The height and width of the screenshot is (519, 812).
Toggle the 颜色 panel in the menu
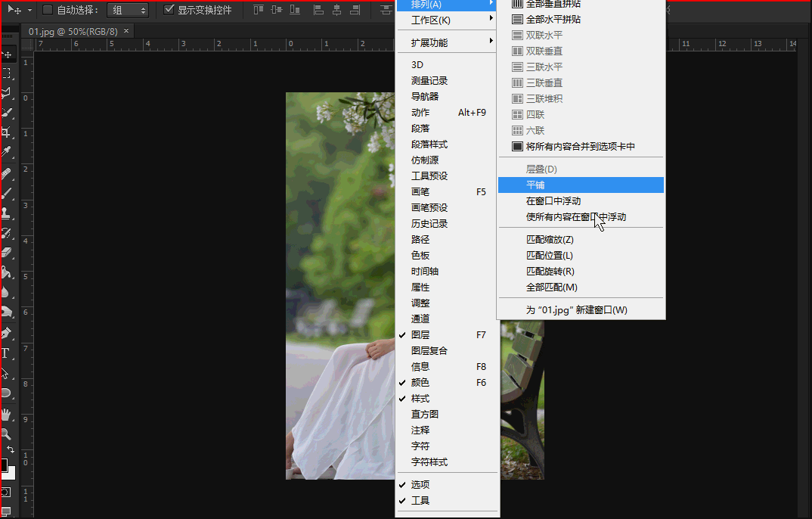coord(421,382)
